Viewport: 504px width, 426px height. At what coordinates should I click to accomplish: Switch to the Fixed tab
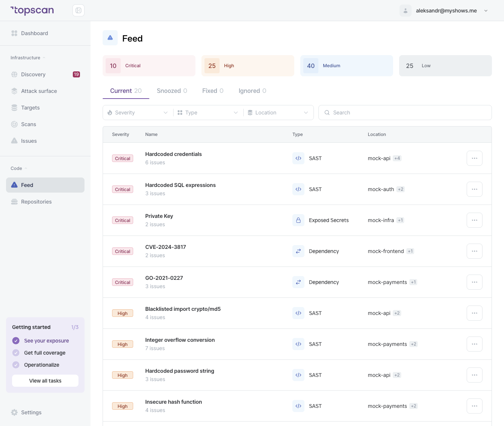click(x=213, y=91)
